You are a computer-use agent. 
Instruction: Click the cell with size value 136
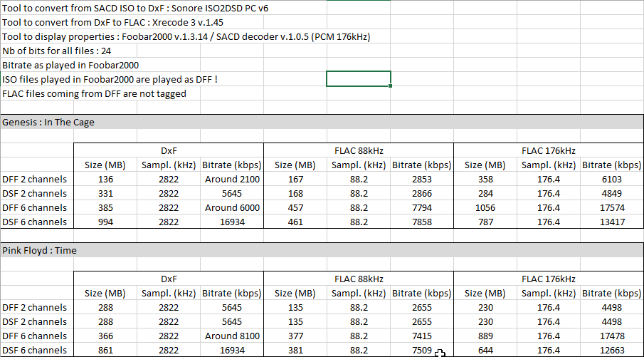tap(105, 180)
